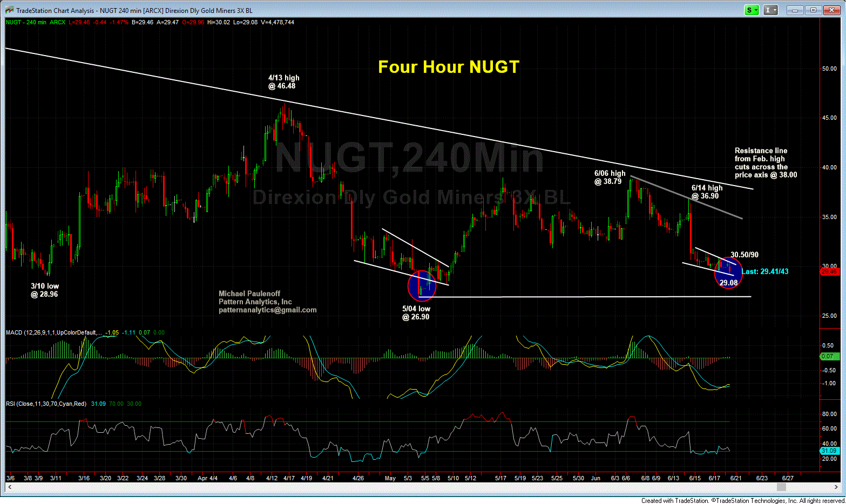This screenshot has height=504, width=846.
Task: Click the 6/27 date axis label
Action: point(788,478)
